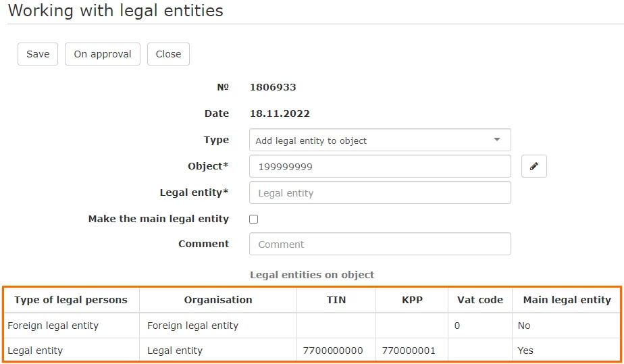Click the Vat code column header
The image size is (624, 364).
[x=479, y=300]
